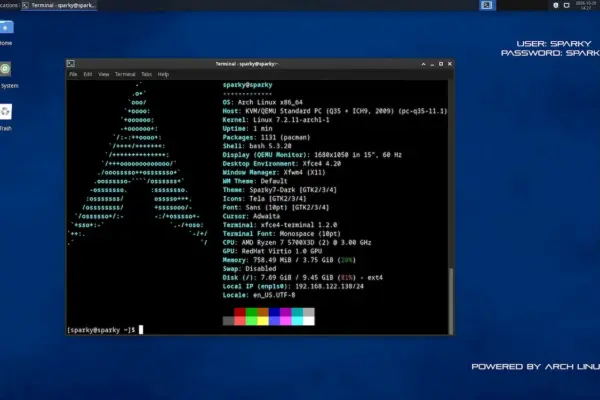Open the Applications menu in the top panel
Screen dimensions: 600x400
9,5
